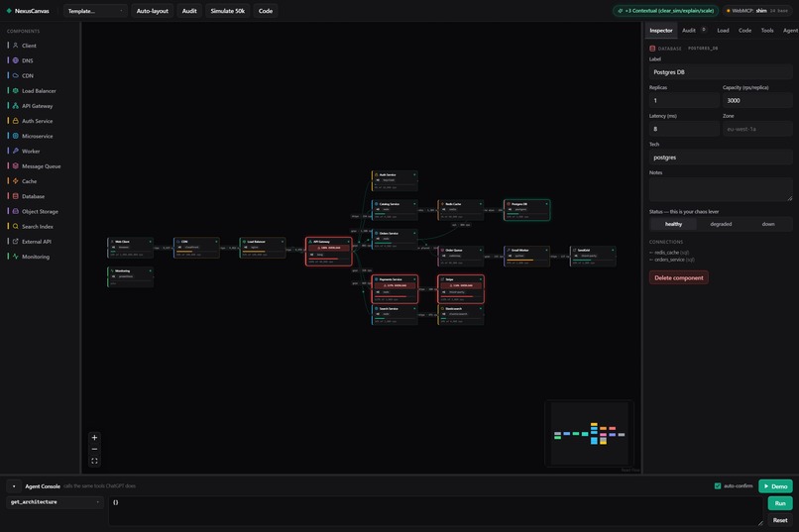Select the Web Client node
The height and width of the screenshot is (532, 799).
[x=131, y=248]
